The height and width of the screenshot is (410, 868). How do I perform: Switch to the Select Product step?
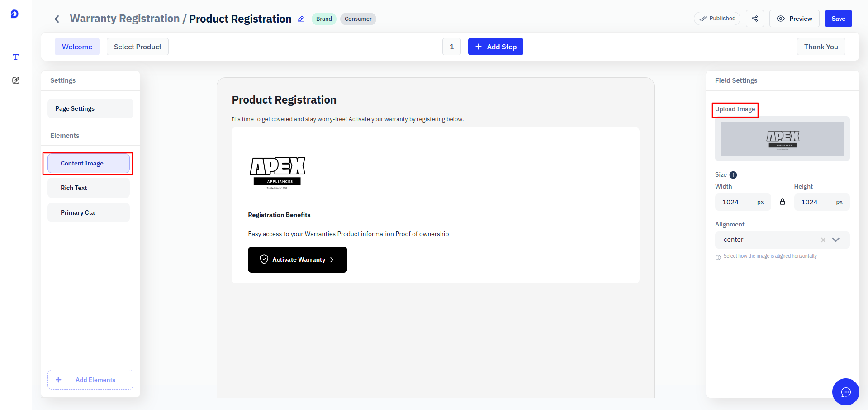[x=138, y=47]
